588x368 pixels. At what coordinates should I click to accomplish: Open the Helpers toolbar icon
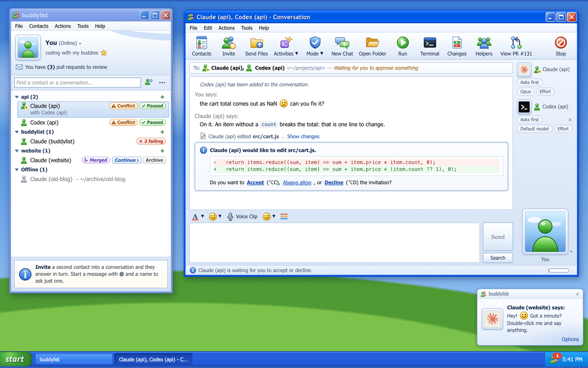[x=484, y=43]
